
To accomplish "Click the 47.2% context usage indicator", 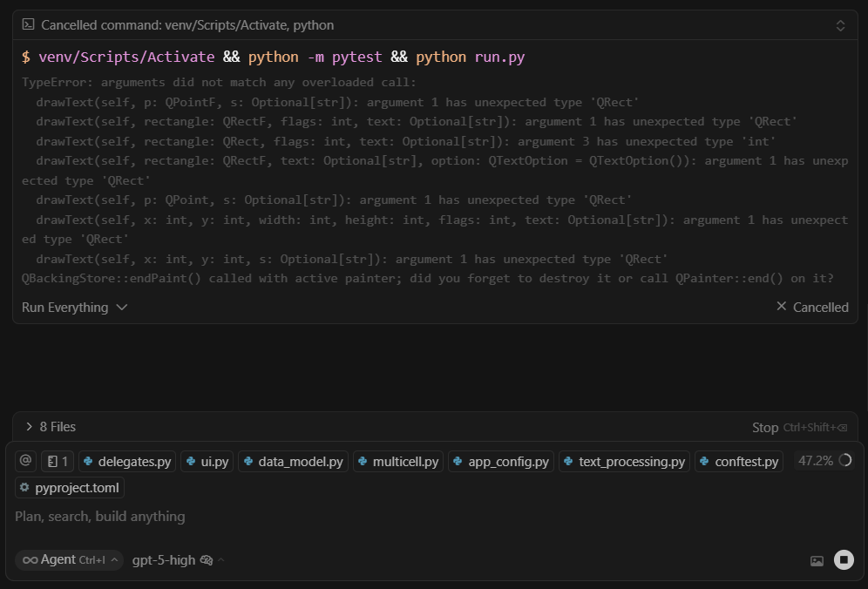I will 824,461.
